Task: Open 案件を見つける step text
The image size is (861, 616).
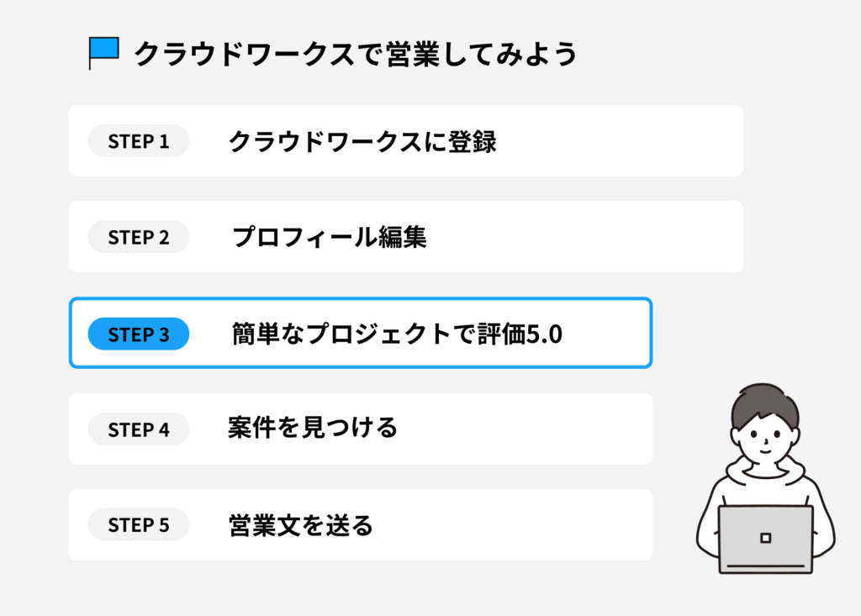Action: point(312,429)
